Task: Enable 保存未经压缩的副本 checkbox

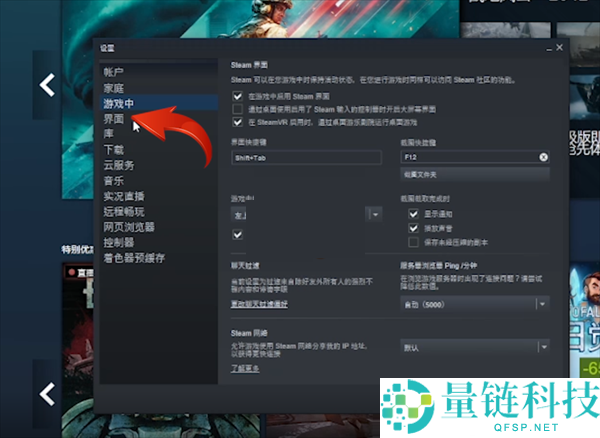Action: coord(414,242)
